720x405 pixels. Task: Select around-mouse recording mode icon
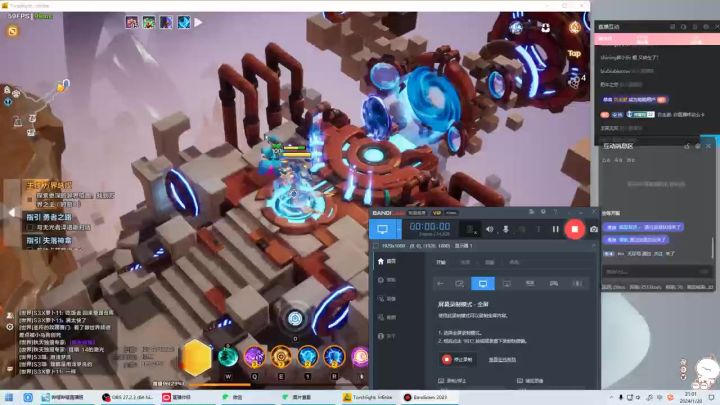[506, 283]
